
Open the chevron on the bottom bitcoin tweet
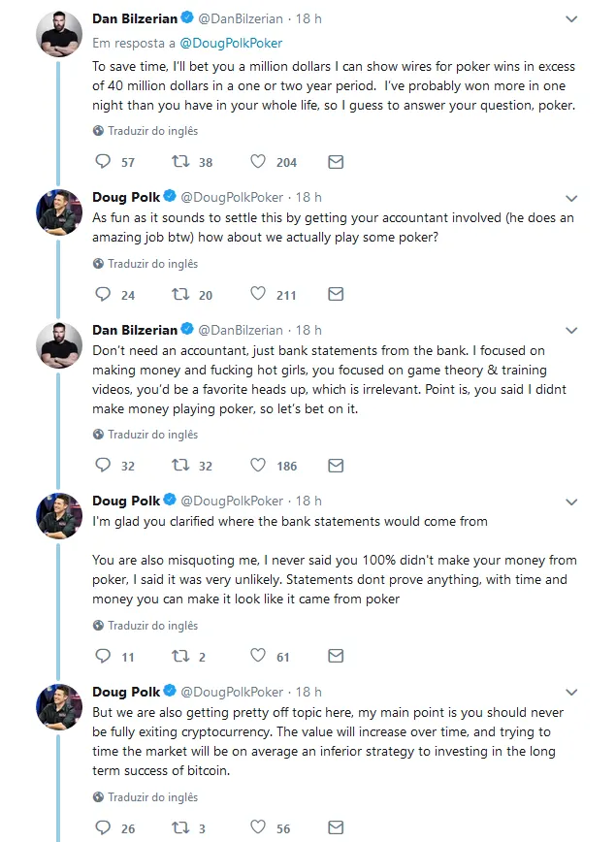(x=572, y=692)
